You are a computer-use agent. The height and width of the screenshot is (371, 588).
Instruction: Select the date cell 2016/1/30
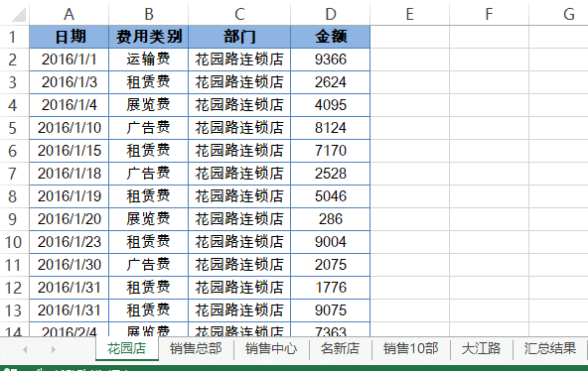pos(69,265)
